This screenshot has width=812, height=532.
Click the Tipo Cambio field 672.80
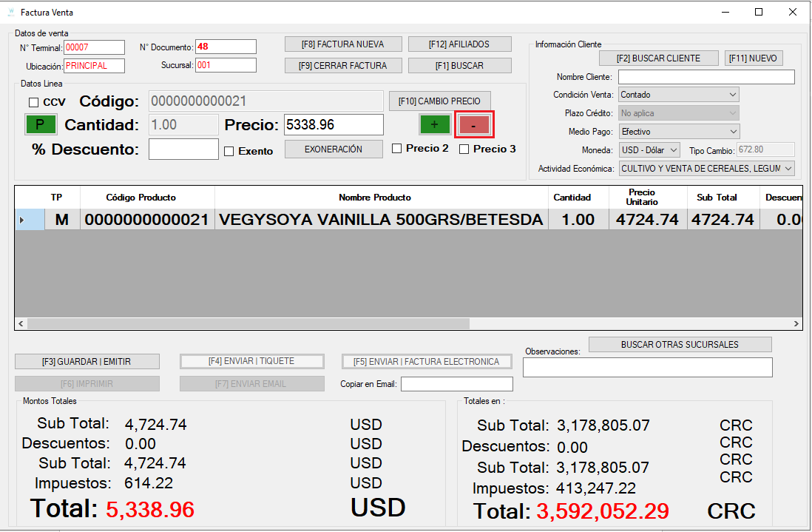(x=765, y=149)
